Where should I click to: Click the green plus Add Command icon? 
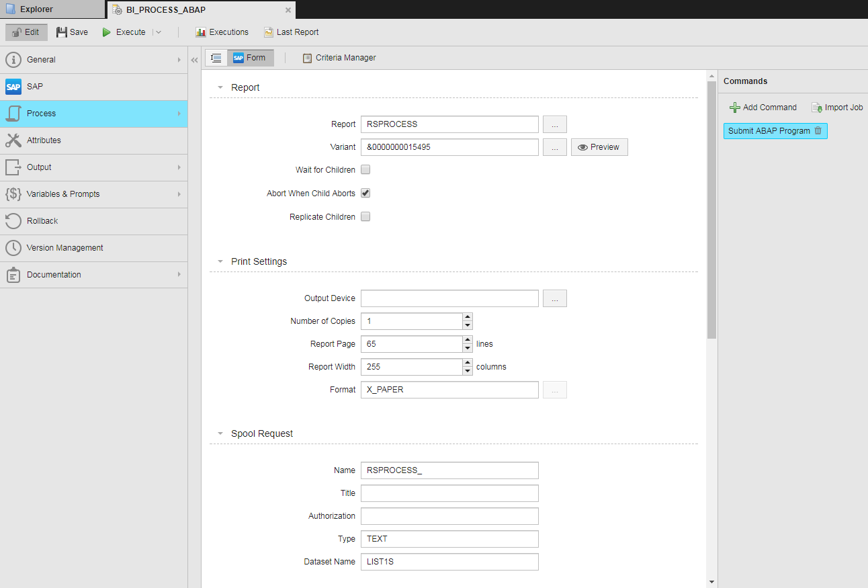pyautogui.click(x=735, y=108)
